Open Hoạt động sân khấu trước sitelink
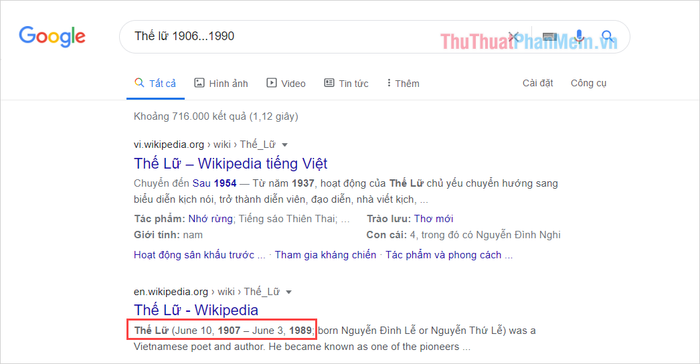This screenshot has width=700, height=364. point(200,255)
